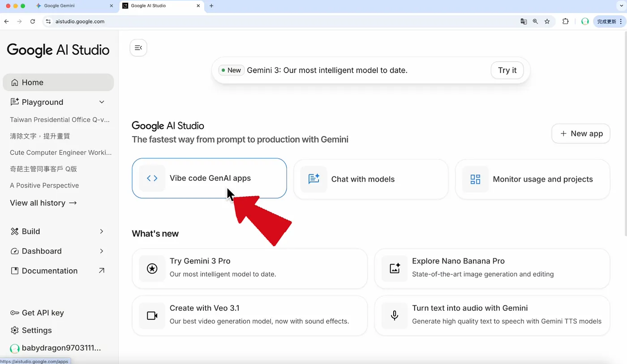Select Home in the sidebar
627x364 pixels.
(x=58, y=82)
